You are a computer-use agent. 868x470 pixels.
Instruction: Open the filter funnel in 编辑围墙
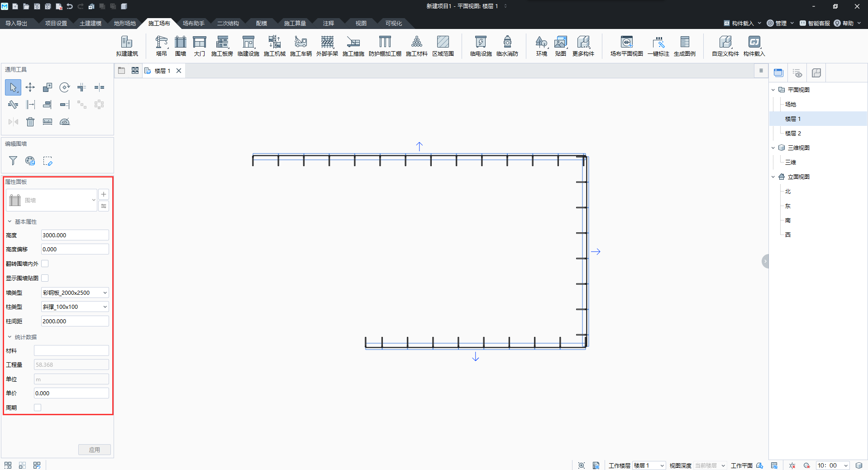coord(13,161)
